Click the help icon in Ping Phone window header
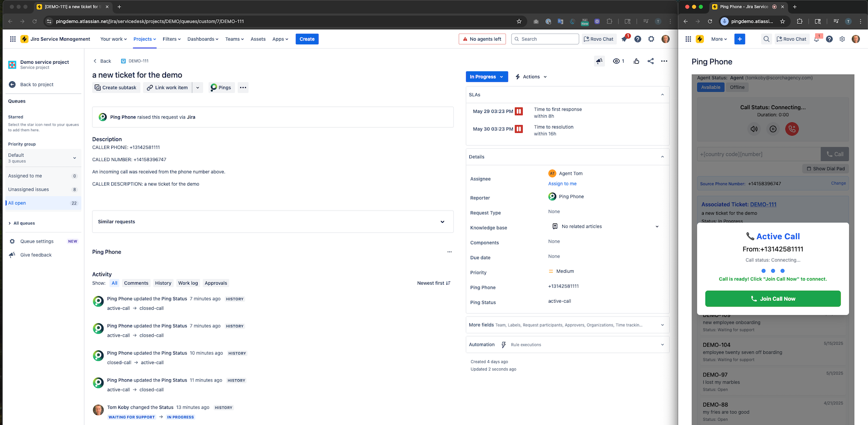Screen dimensions: 868x425 [829, 39]
